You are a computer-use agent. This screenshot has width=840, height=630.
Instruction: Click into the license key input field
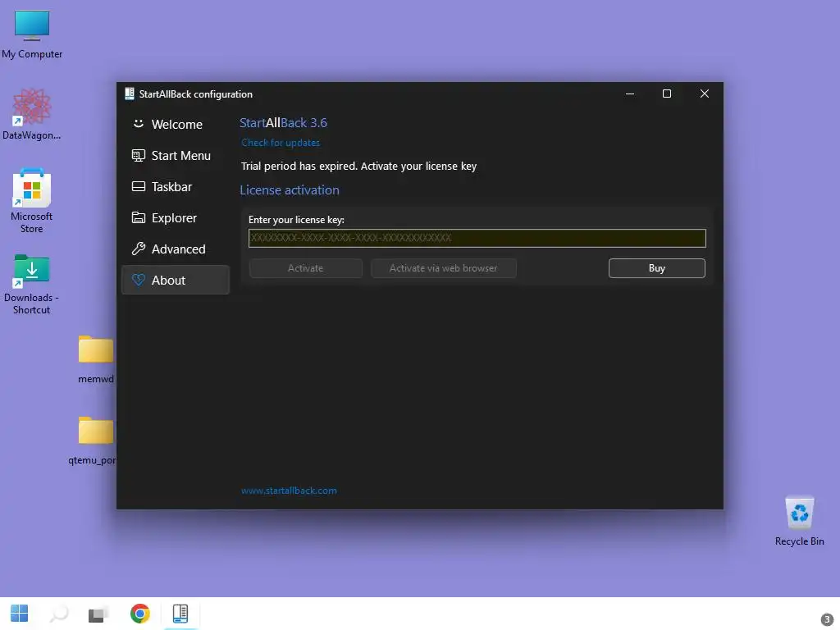pyautogui.click(x=477, y=238)
